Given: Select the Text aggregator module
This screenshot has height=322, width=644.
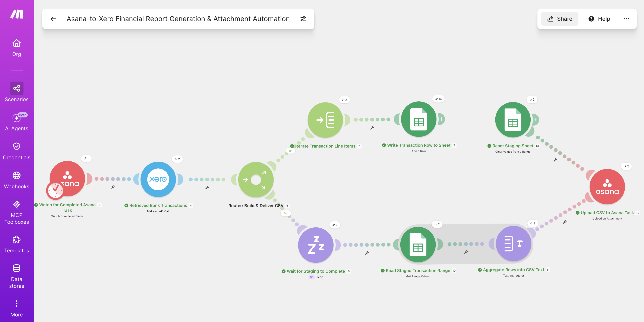Looking at the screenshot, I should point(514,244).
